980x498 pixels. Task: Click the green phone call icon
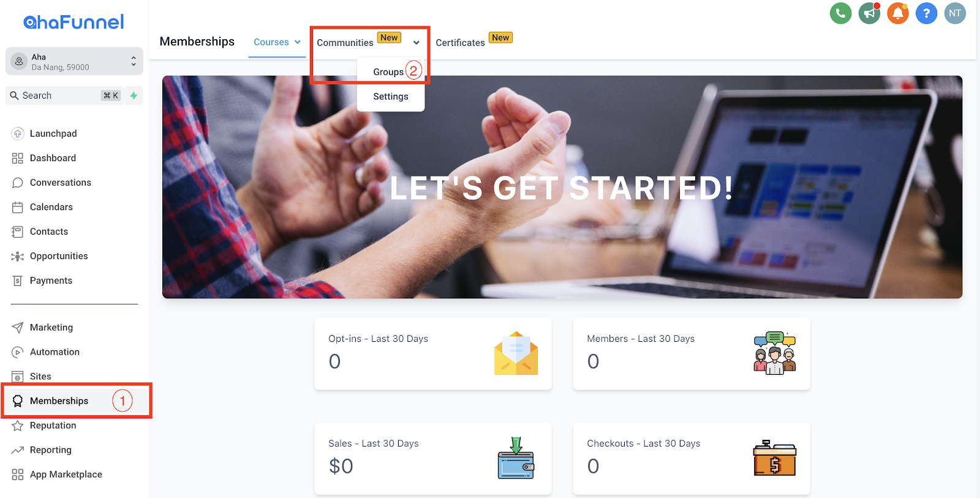(x=840, y=13)
